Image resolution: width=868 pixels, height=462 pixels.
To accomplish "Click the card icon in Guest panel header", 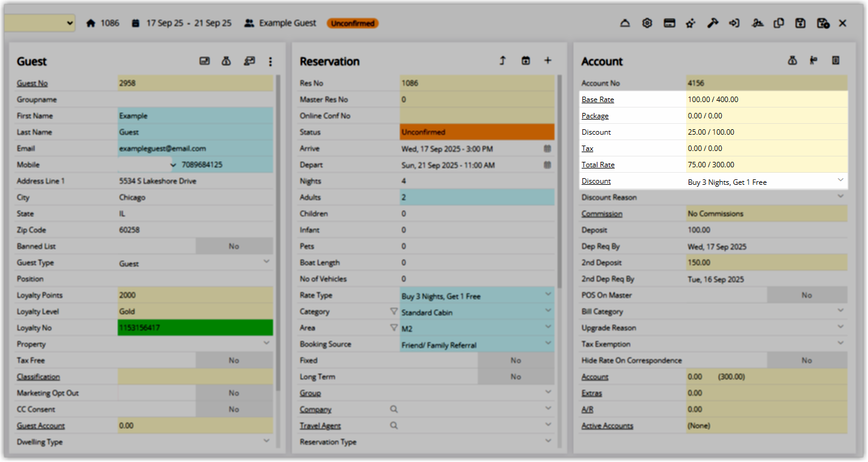I will tap(205, 61).
